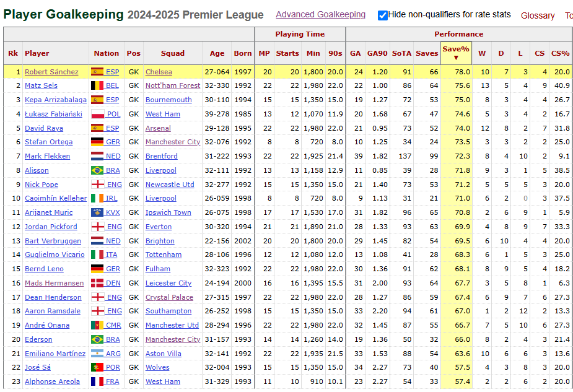This screenshot has width=573, height=392.
Task: Click Poland flag in Łukasz Fabiański row
Action: click(x=97, y=114)
